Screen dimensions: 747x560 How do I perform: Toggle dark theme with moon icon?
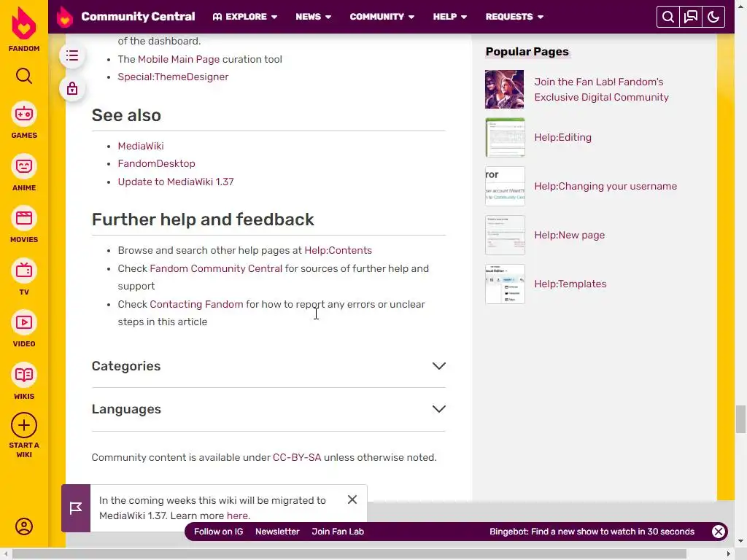click(713, 17)
